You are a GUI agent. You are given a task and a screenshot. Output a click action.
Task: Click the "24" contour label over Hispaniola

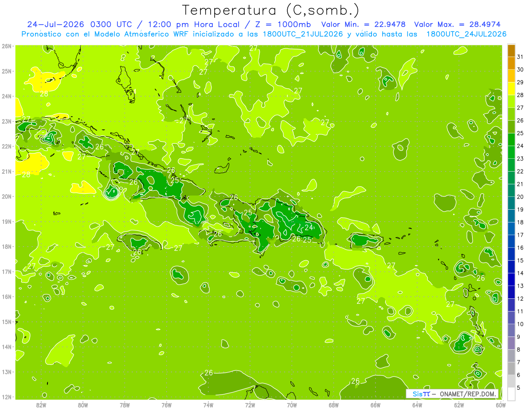click(x=309, y=227)
